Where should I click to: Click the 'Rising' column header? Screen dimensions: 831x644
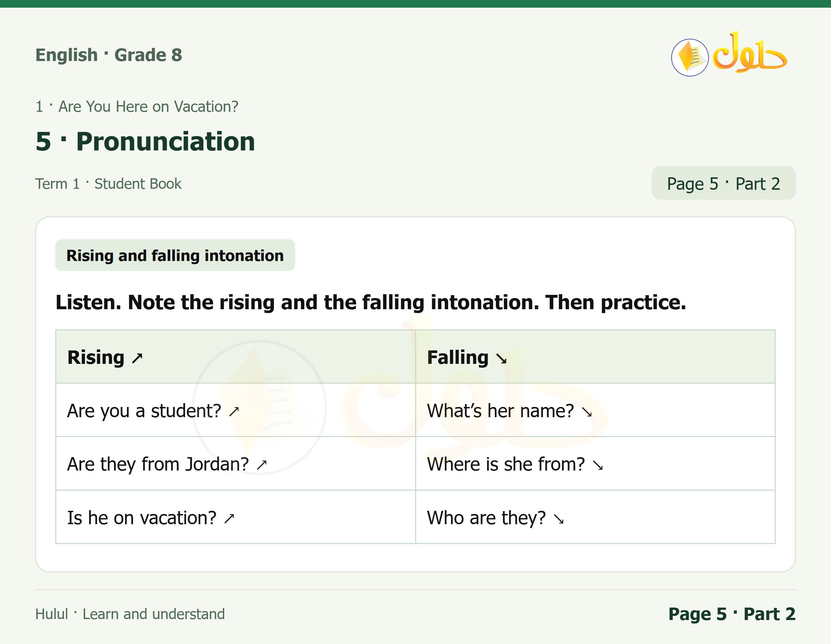[x=236, y=357]
